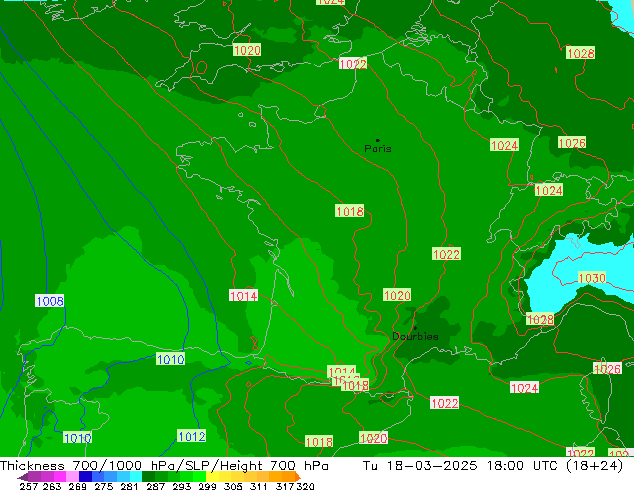Viewport: 634px width, 490px height.
Task: Pick the cyan legend swatch above 281
Action: (x=136, y=476)
